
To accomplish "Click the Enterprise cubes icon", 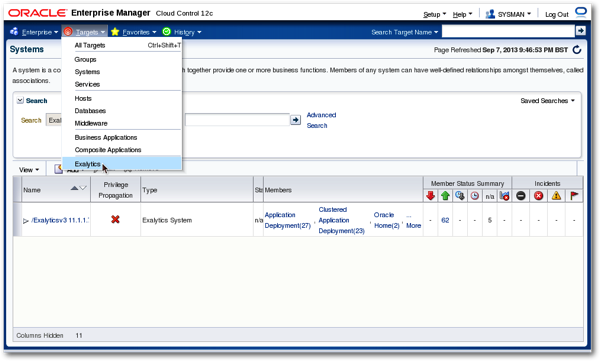I will (14, 31).
